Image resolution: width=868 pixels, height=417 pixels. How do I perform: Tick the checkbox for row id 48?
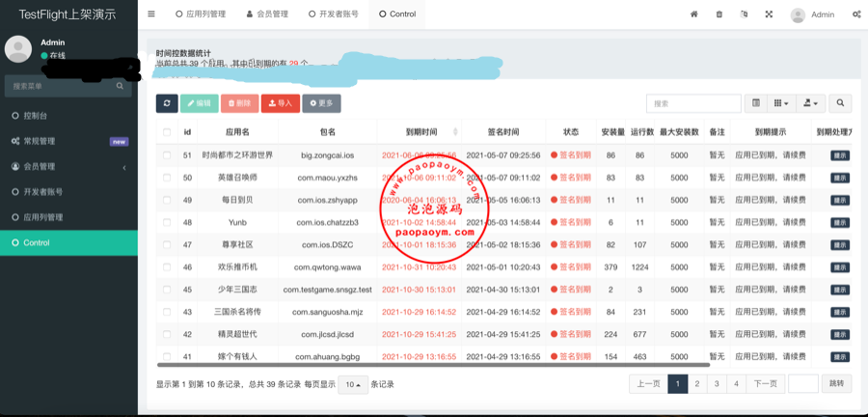(167, 222)
